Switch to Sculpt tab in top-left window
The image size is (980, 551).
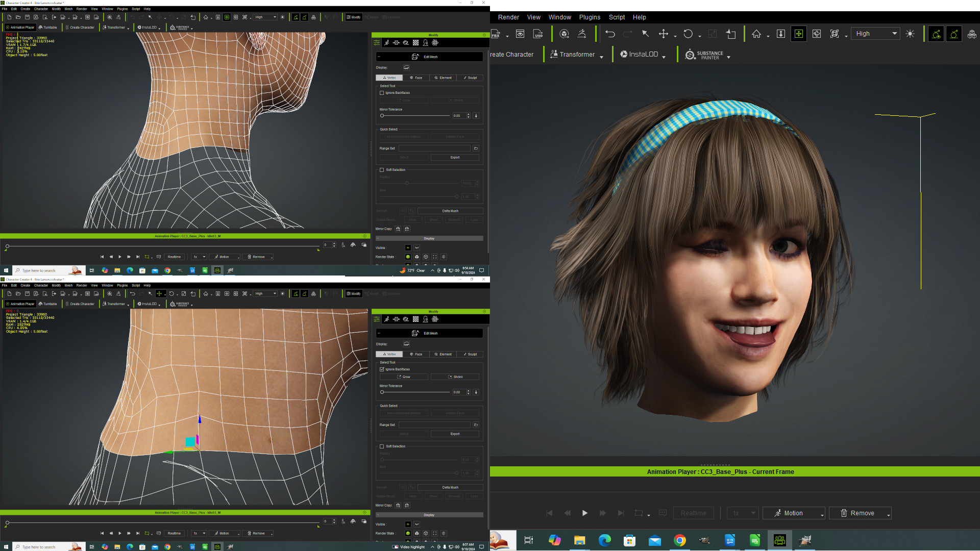point(470,78)
